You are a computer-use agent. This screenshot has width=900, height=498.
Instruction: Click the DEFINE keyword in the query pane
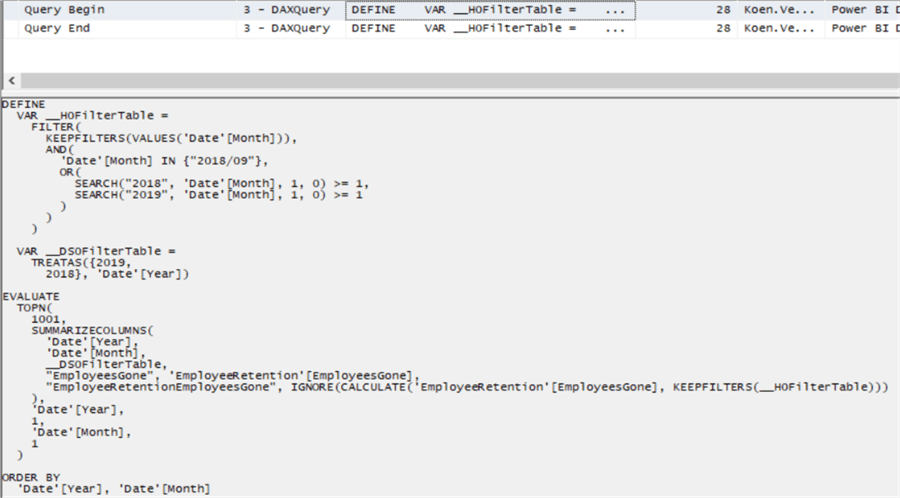(24, 104)
